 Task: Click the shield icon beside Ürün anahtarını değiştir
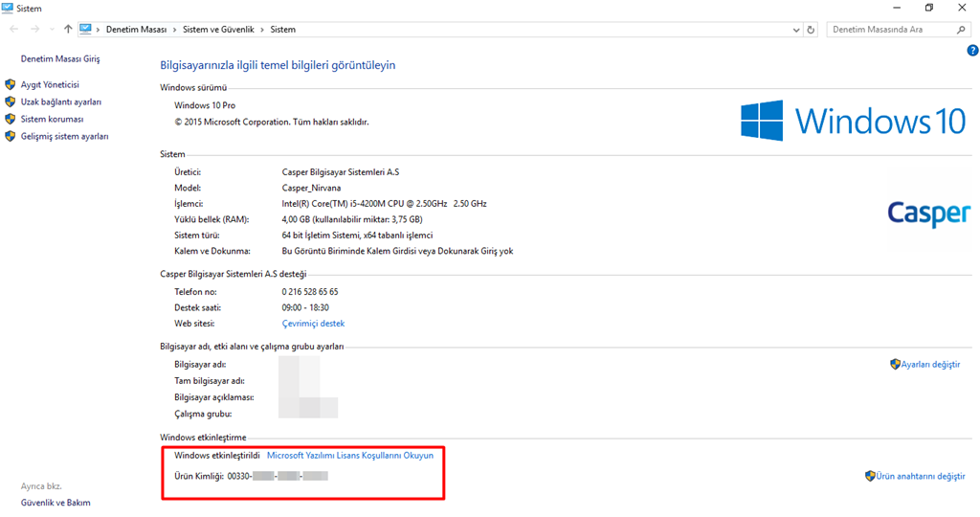[870, 476]
